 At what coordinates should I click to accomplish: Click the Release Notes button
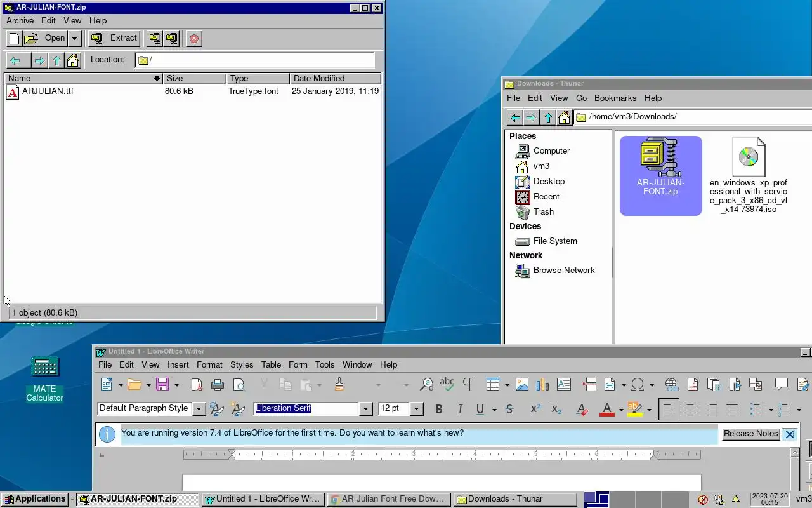[751, 434]
